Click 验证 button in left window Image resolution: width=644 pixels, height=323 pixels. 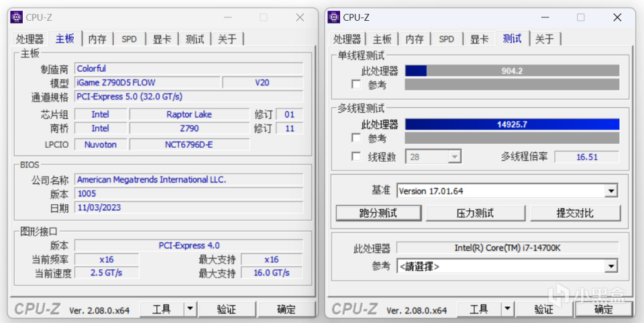coord(227,309)
